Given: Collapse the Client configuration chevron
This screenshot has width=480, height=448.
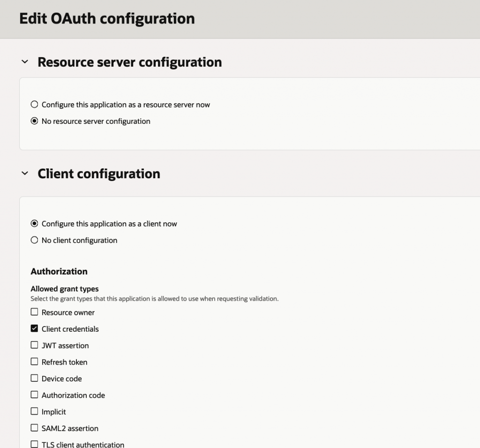Looking at the screenshot, I should pyautogui.click(x=25, y=174).
